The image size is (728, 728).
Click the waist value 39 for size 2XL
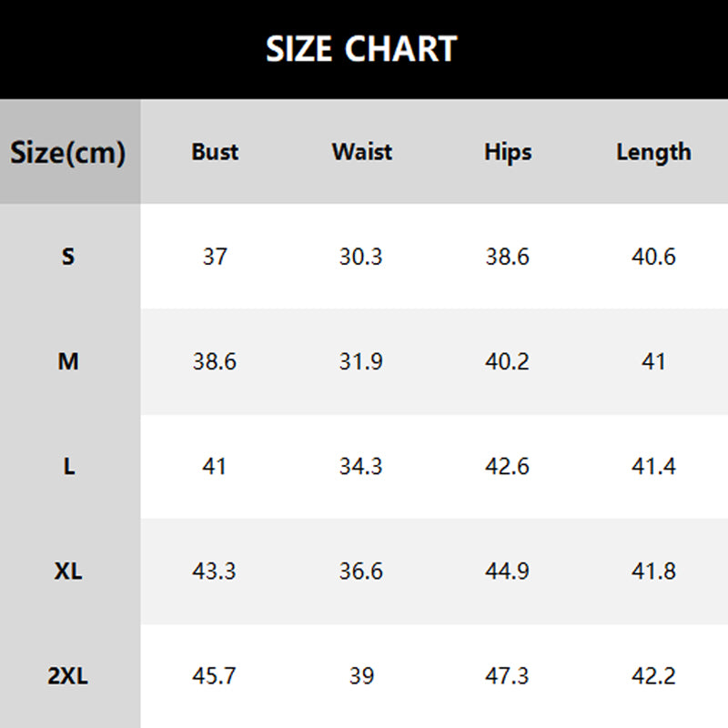coord(361,676)
